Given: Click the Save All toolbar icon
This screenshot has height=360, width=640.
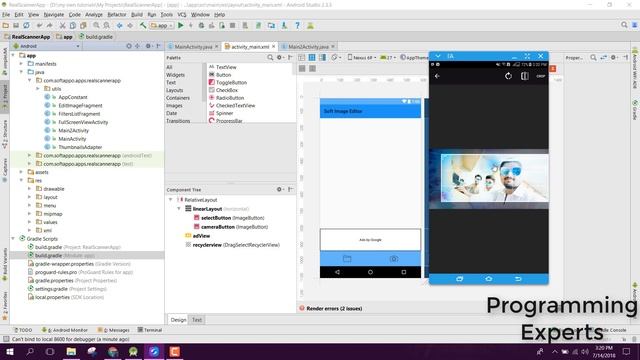Looking at the screenshot, I should point(16,25).
